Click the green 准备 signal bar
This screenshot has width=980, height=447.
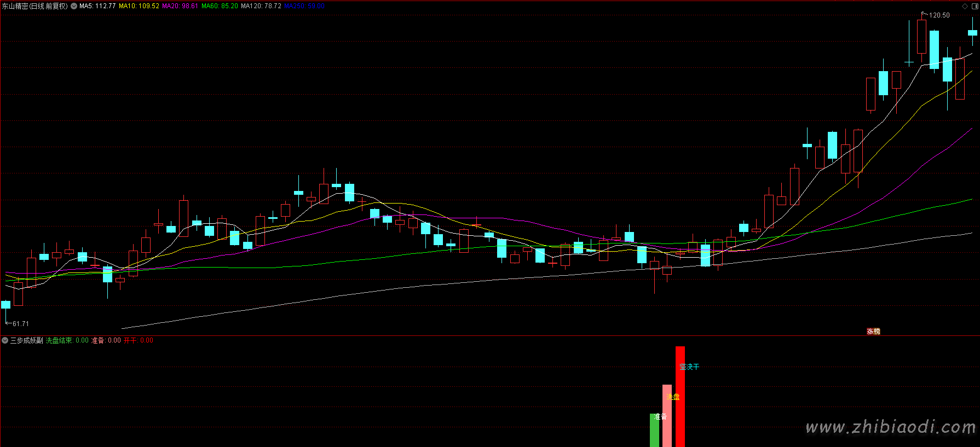pyautogui.click(x=654, y=430)
